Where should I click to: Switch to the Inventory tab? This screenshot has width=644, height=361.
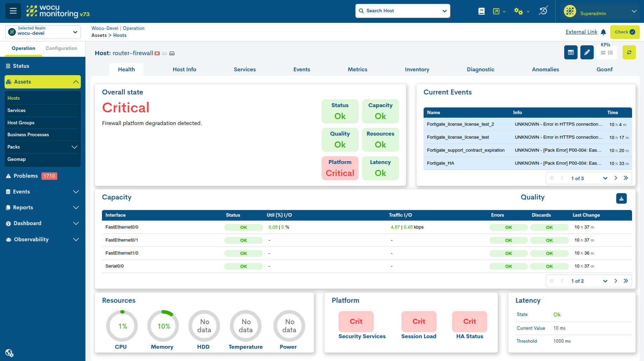point(417,70)
